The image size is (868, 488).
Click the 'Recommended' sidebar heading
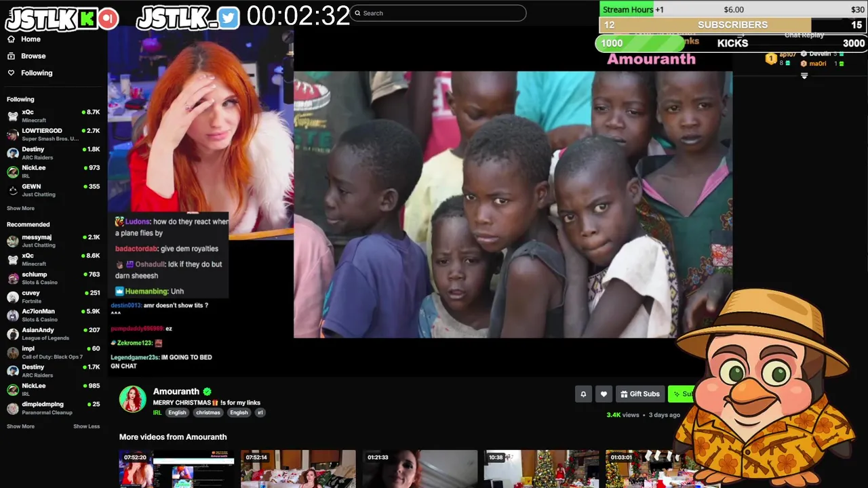pos(28,224)
